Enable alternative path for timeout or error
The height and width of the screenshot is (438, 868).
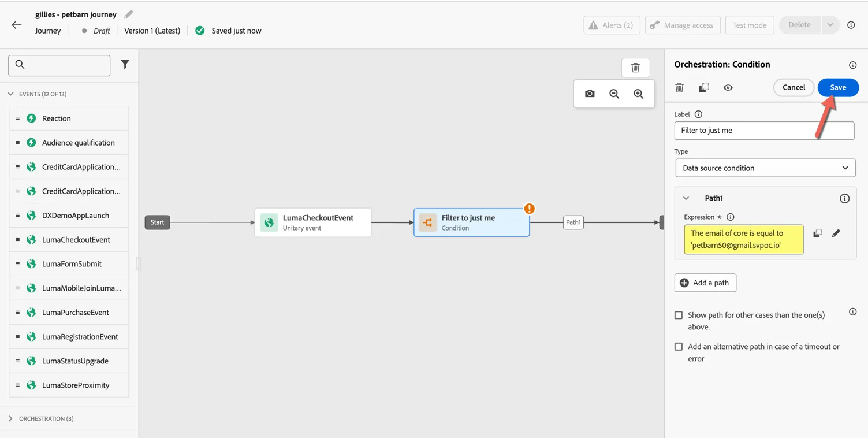pyautogui.click(x=679, y=347)
